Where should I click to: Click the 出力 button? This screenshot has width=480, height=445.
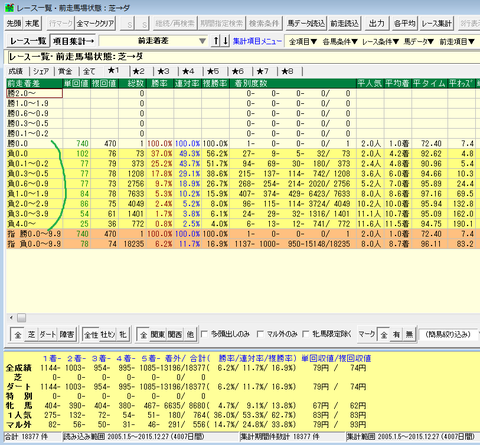click(376, 23)
